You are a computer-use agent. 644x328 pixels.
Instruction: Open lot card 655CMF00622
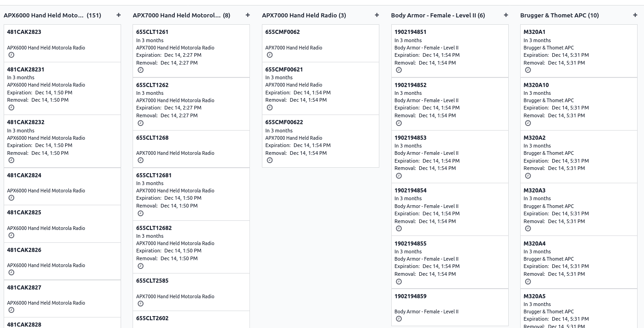pyautogui.click(x=321, y=141)
